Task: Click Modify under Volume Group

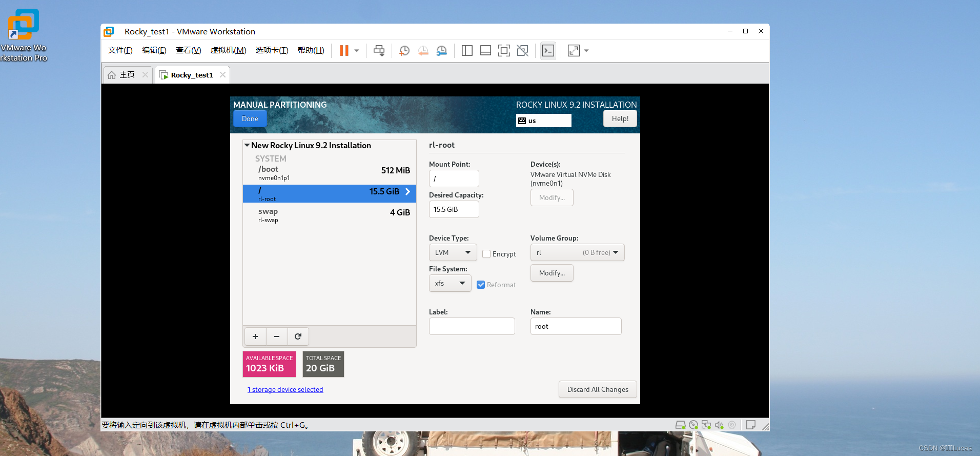Action: [x=552, y=273]
